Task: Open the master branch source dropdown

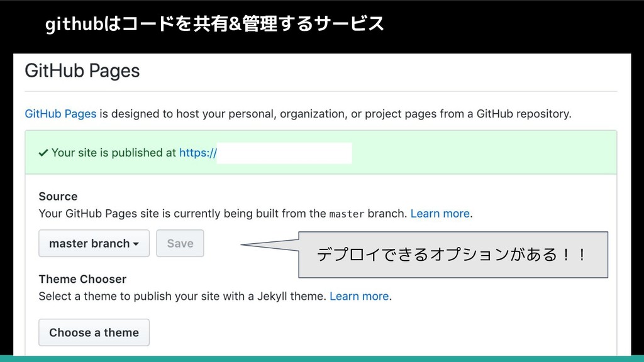Action: pos(94,243)
